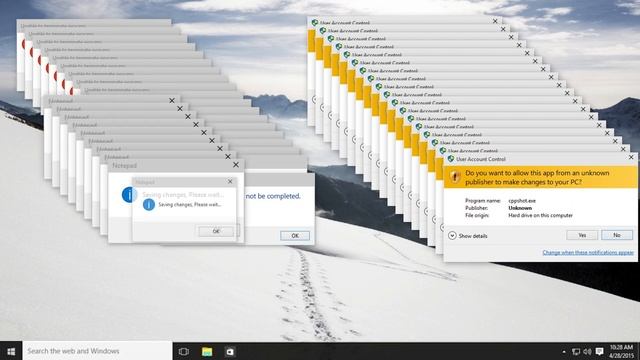The width and height of the screenshot is (640, 360).
Task: Click the info icon in the small Notepad dialog
Action: pyautogui.click(x=149, y=204)
